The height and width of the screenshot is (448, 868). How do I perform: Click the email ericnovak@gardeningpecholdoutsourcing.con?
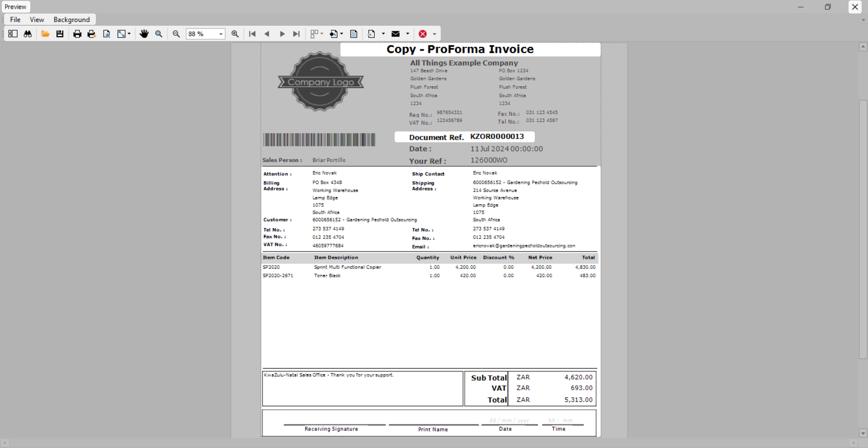coord(524,246)
